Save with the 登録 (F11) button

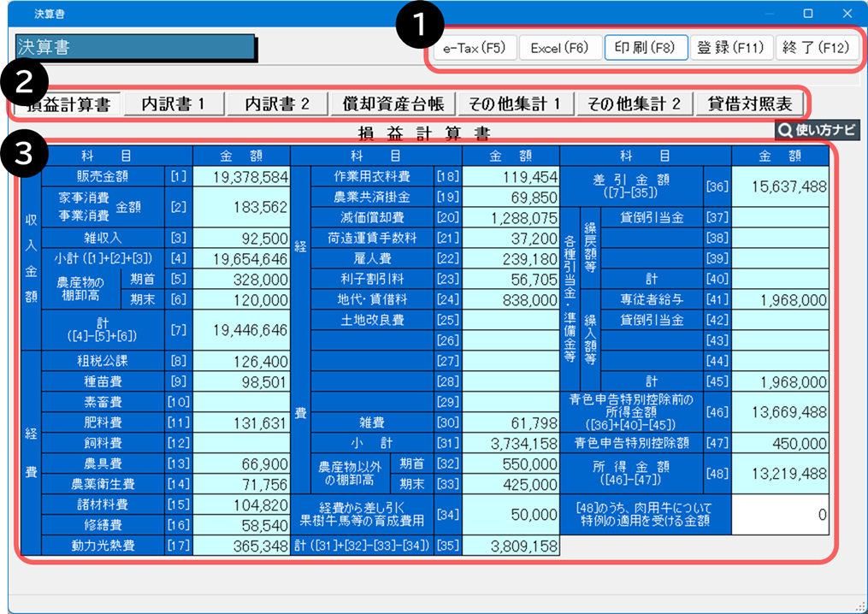tap(730, 48)
